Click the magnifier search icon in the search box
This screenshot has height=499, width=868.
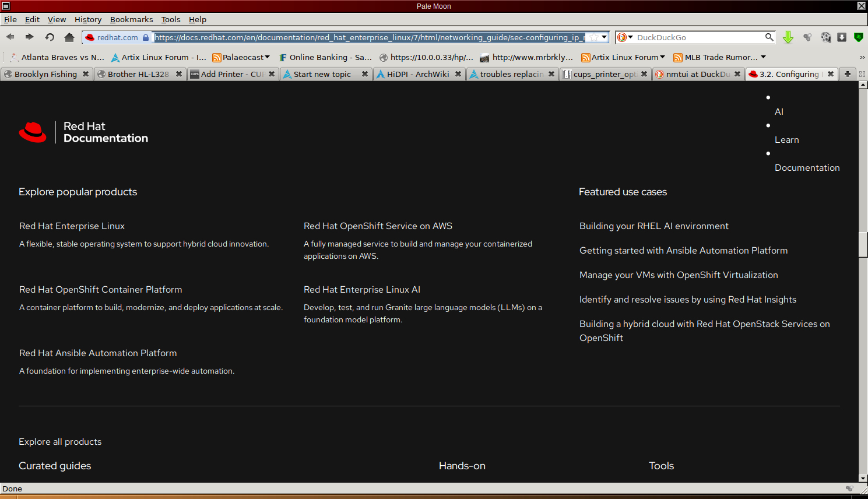pos(769,37)
